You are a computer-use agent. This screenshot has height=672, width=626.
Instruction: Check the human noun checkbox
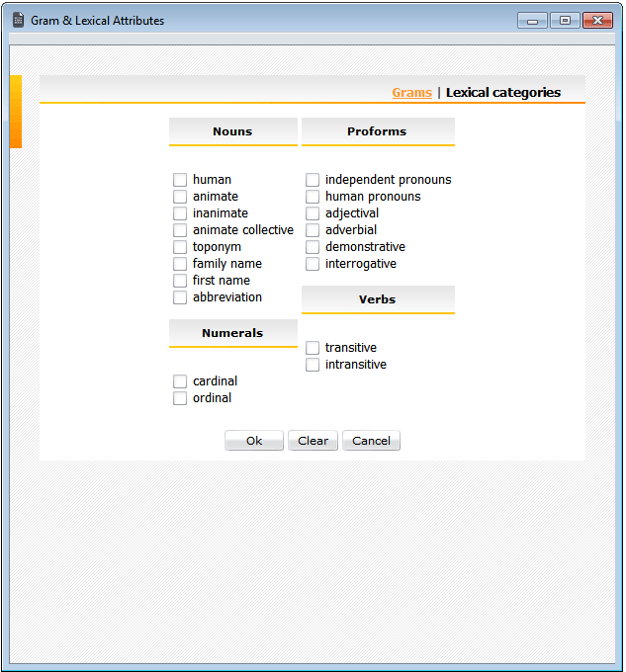coord(180,180)
